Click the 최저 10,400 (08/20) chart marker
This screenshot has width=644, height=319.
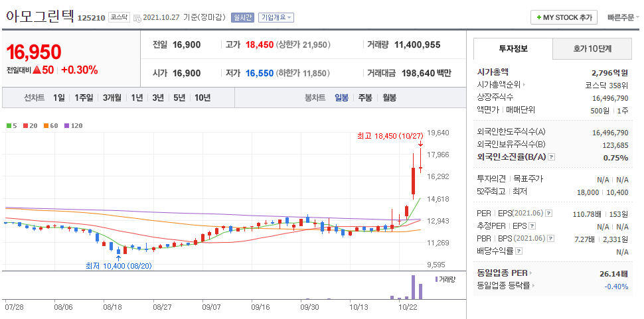coord(119,266)
